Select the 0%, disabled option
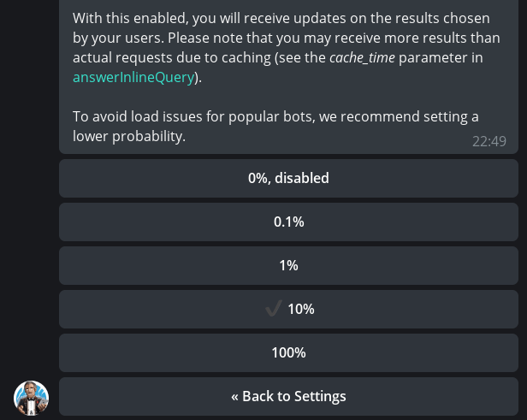The height and width of the screenshot is (420, 527). pyautogui.click(x=288, y=179)
